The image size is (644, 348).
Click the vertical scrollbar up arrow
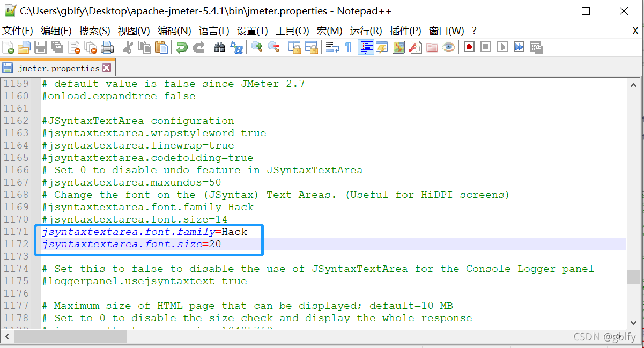634,86
